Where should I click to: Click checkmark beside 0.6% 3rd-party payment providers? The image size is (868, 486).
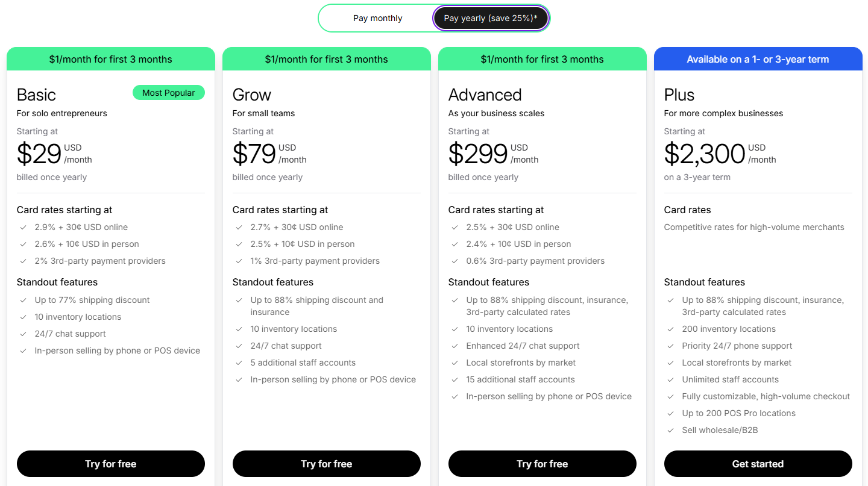click(455, 261)
